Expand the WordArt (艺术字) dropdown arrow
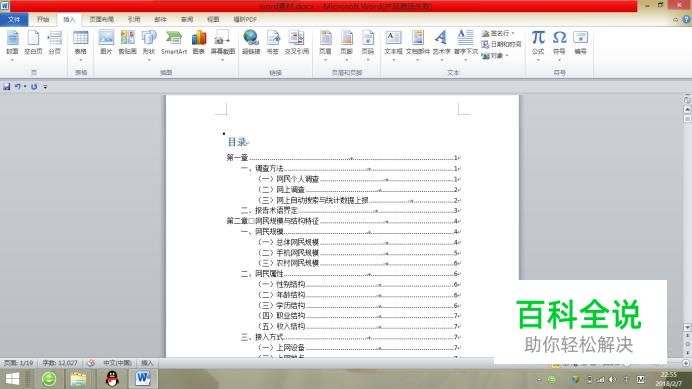 (x=441, y=60)
